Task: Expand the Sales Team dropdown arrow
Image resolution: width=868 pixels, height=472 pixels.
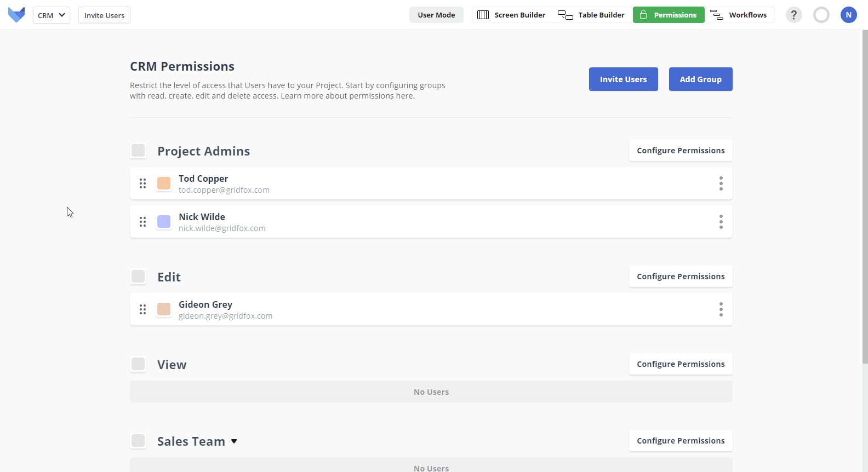Action: click(234, 441)
